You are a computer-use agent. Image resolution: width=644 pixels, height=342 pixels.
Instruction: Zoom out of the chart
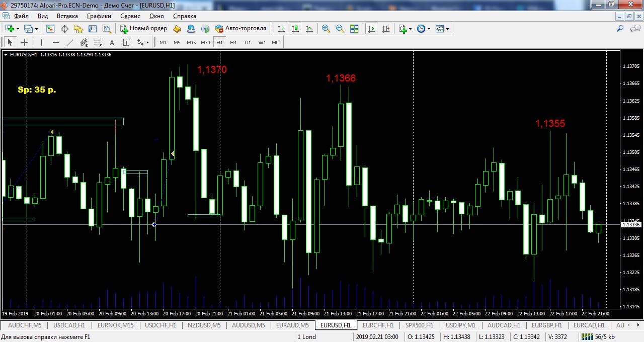click(340, 29)
